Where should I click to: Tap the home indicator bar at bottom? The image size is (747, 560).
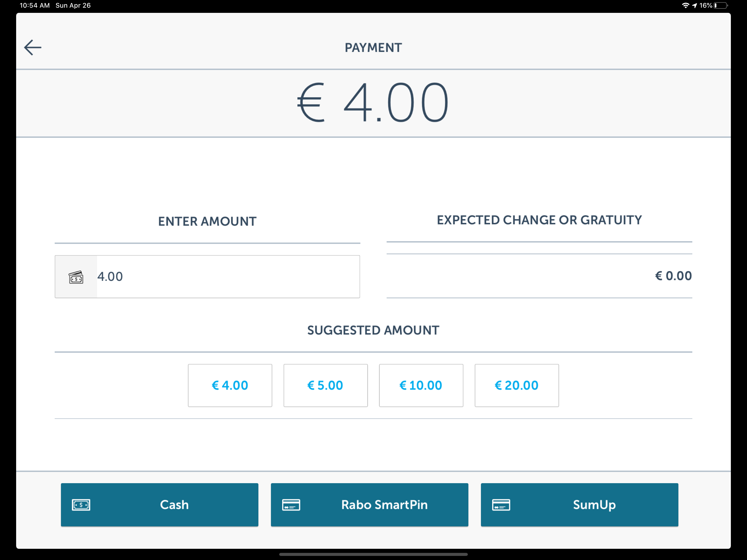click(373, 554)
